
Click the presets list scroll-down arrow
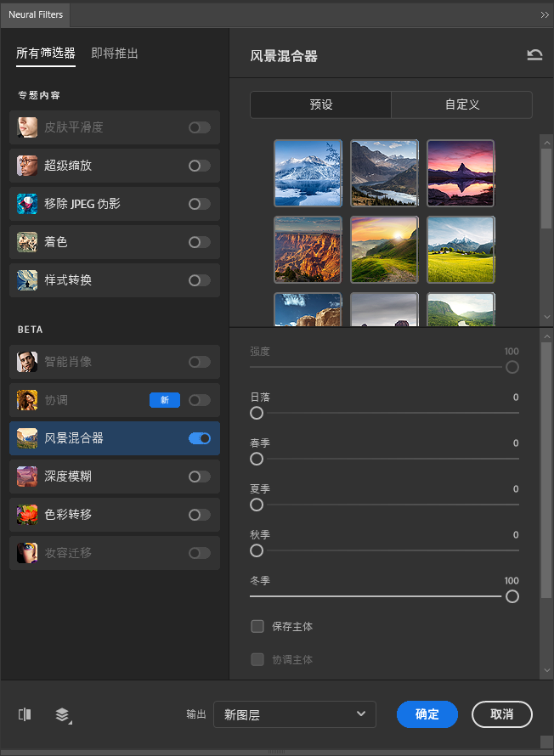(546, 317)
